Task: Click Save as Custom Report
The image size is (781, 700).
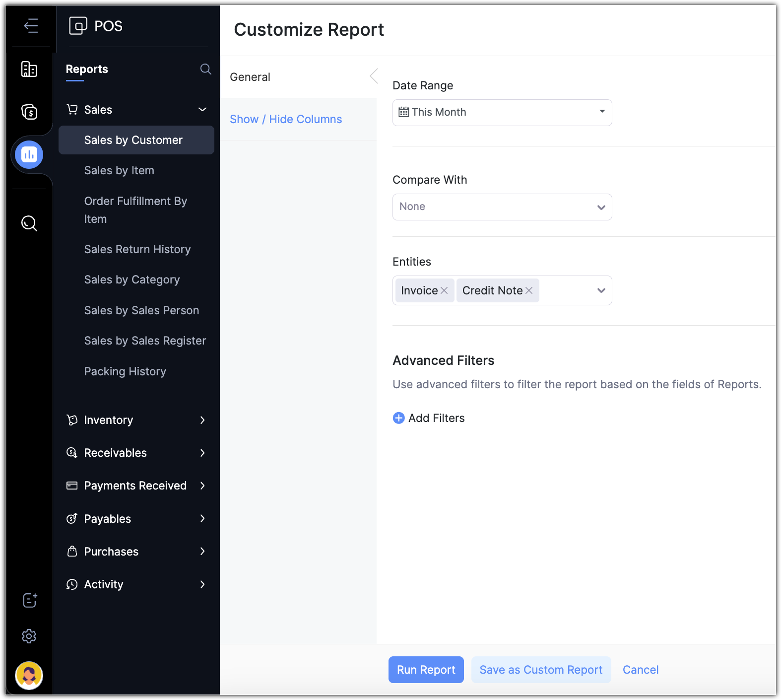Action: pos(541,670)
